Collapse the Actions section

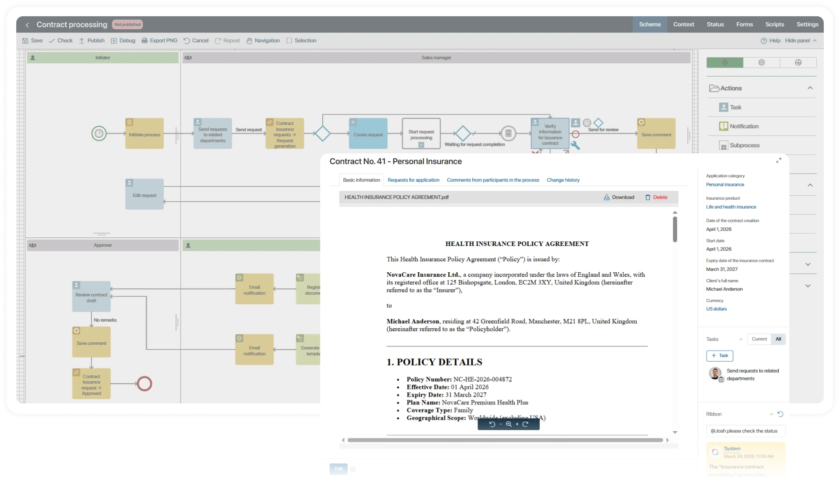[x=810, y=88]
